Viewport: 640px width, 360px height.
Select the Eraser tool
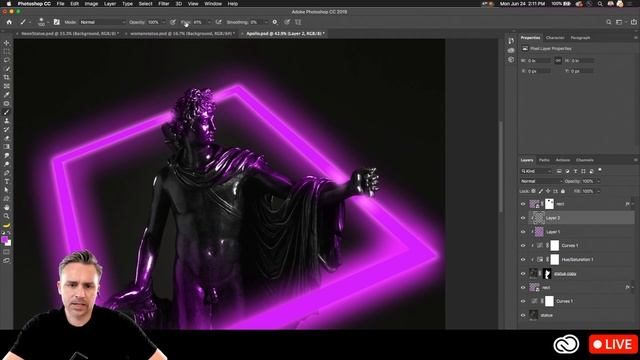[7, 138]
